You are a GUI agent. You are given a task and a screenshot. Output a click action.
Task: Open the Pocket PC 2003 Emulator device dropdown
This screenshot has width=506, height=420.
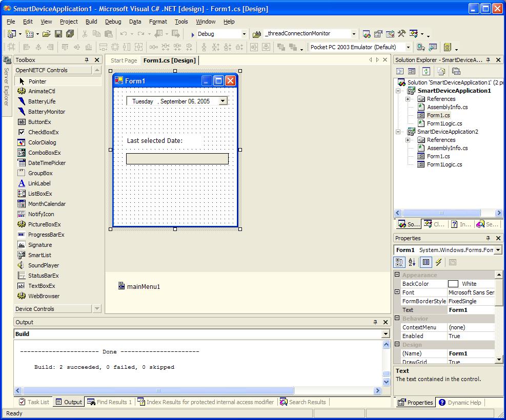click(x=408, y=48)
